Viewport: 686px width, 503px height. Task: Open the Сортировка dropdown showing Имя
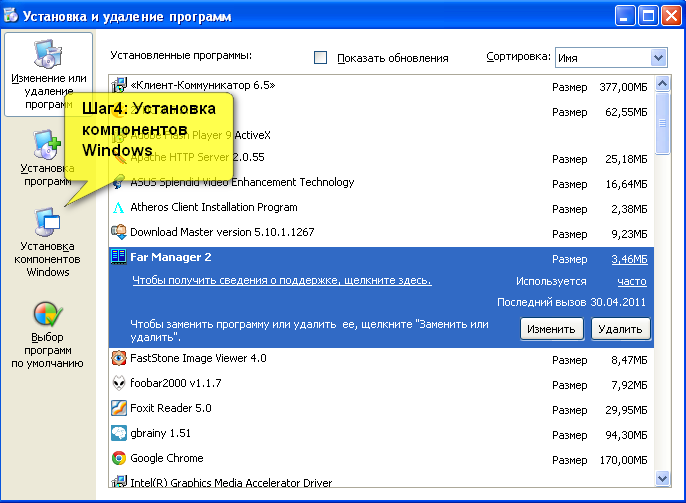click(611, 57)
